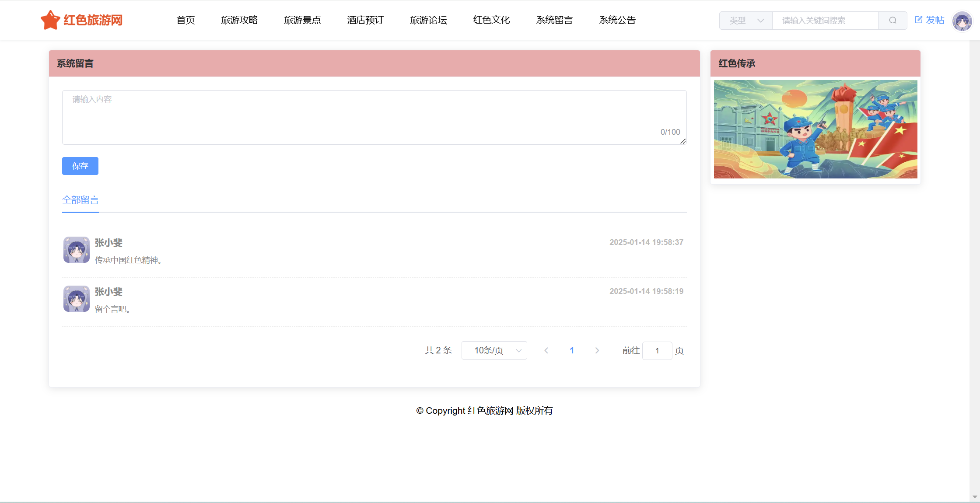Click second comment's 张小斐 avatar
Viewport: 980px width, 503px height.
77,299
